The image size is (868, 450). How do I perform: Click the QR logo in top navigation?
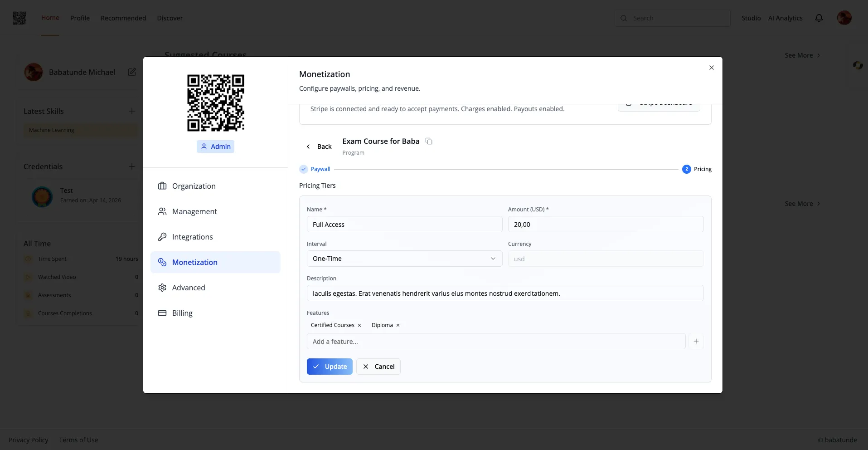click(x=19, y=18)
